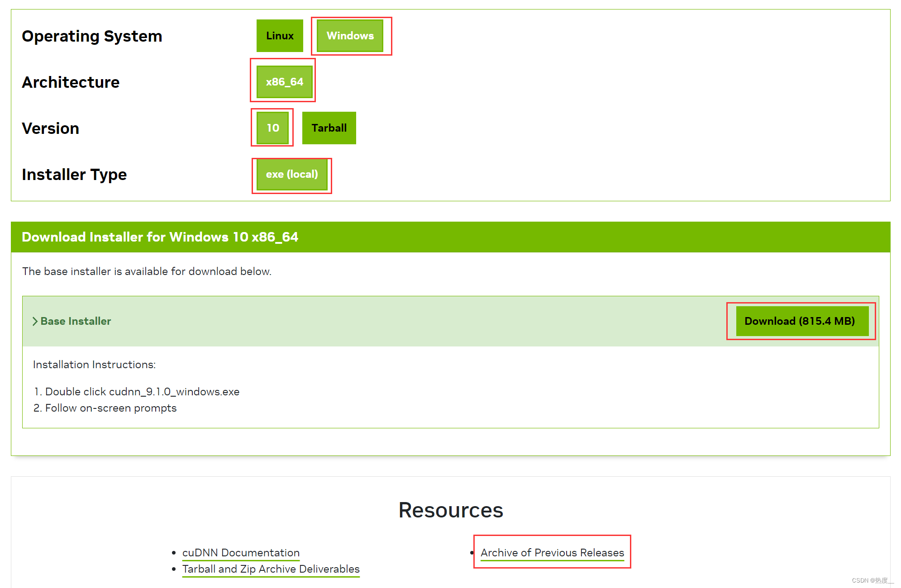
Task: Click the Architecture row label
Action: pyautogui.click(x=71, y=82)
